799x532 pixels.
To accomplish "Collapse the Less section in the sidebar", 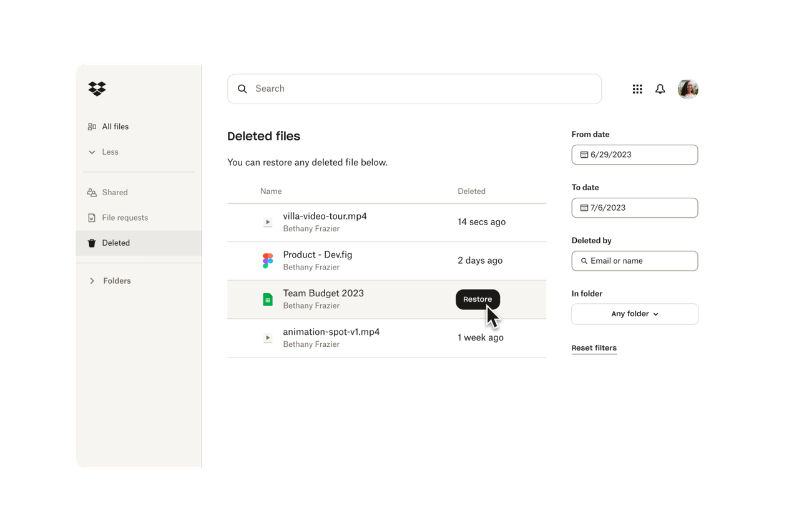I will tap(110, 152).
